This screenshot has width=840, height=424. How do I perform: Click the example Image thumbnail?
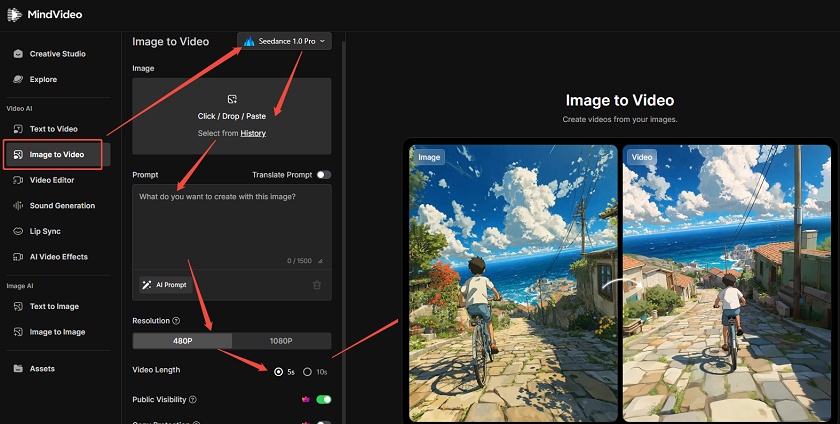click(513, 284)
